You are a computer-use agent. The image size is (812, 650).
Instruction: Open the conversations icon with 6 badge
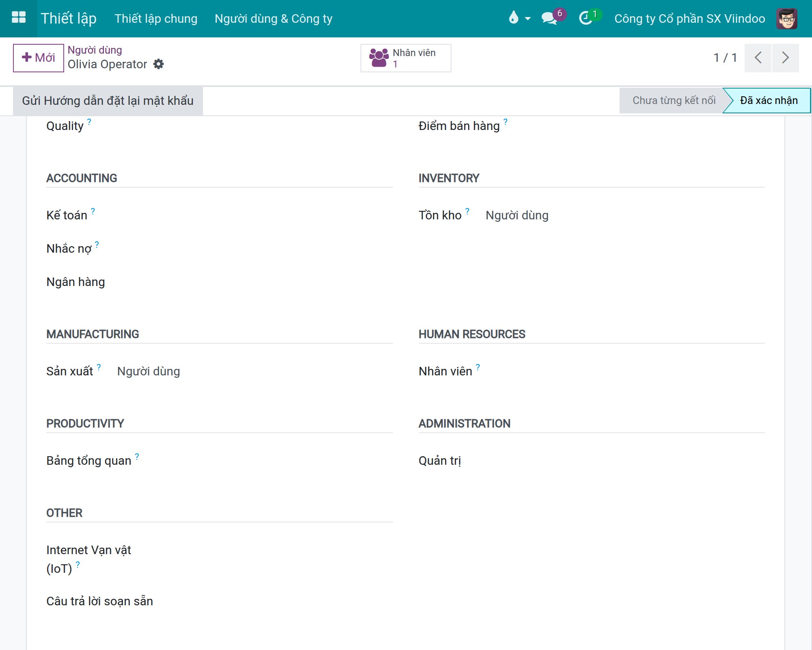coord(553,17)
